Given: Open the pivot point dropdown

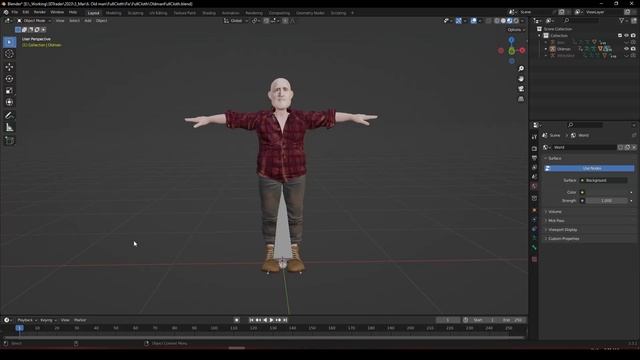Looking at the screenshot, I should (256, 20).
